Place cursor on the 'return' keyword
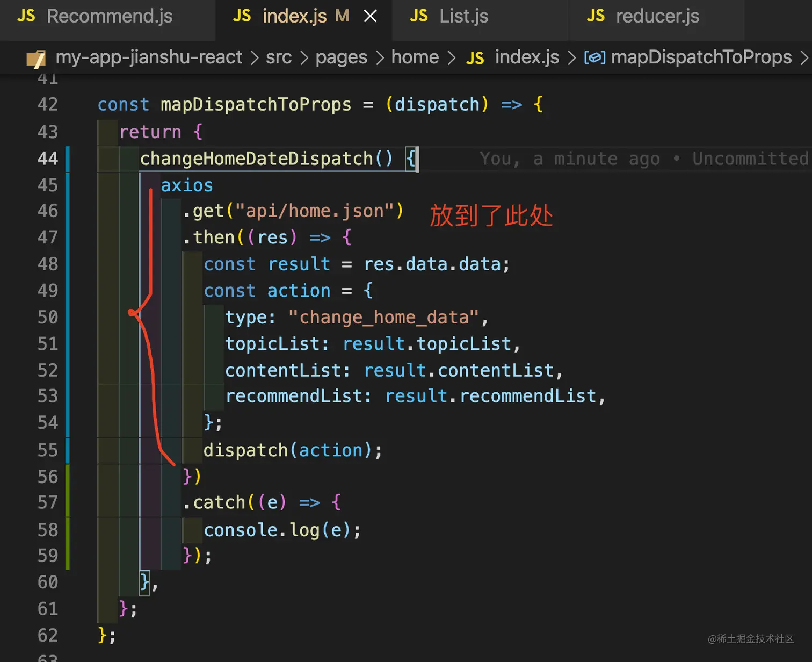812x662 pixels. (x=150, y=132)
